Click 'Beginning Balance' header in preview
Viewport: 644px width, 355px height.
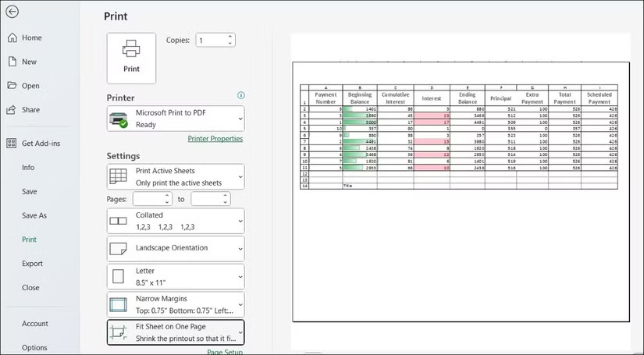pyautogui.click(x=359, y=98)
